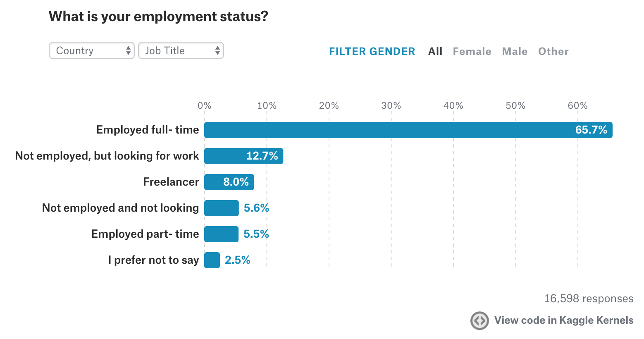
Task: Click the I prefer not to say bar
Action: pyautogui.click(x=212, y=260)
